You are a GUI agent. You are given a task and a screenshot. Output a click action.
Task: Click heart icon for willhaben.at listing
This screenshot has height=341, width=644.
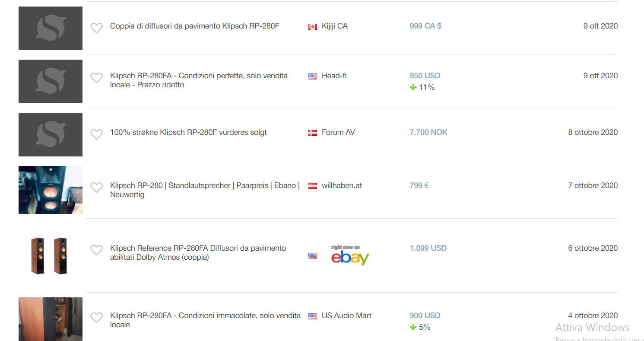point(96,187)
